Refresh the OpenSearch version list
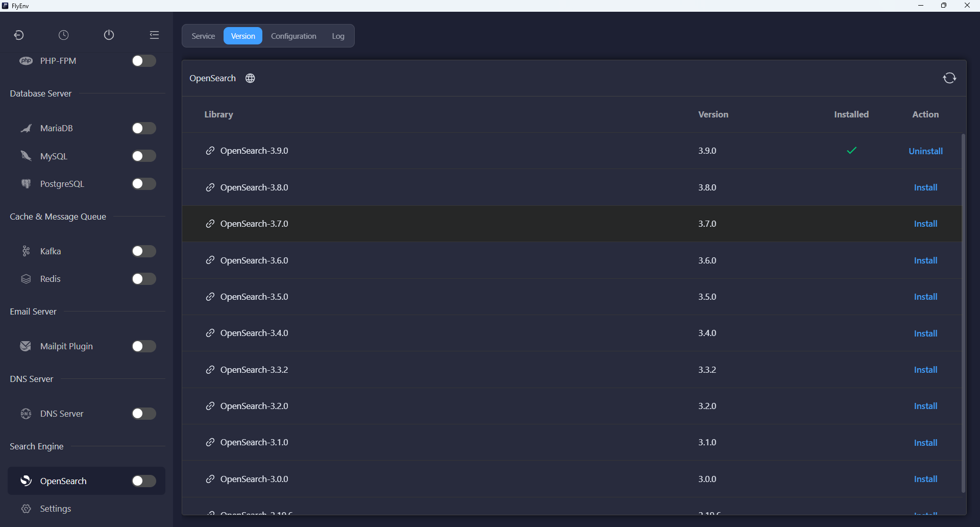Viewport: 980px width, 527px height. click(x=949, y=78)
